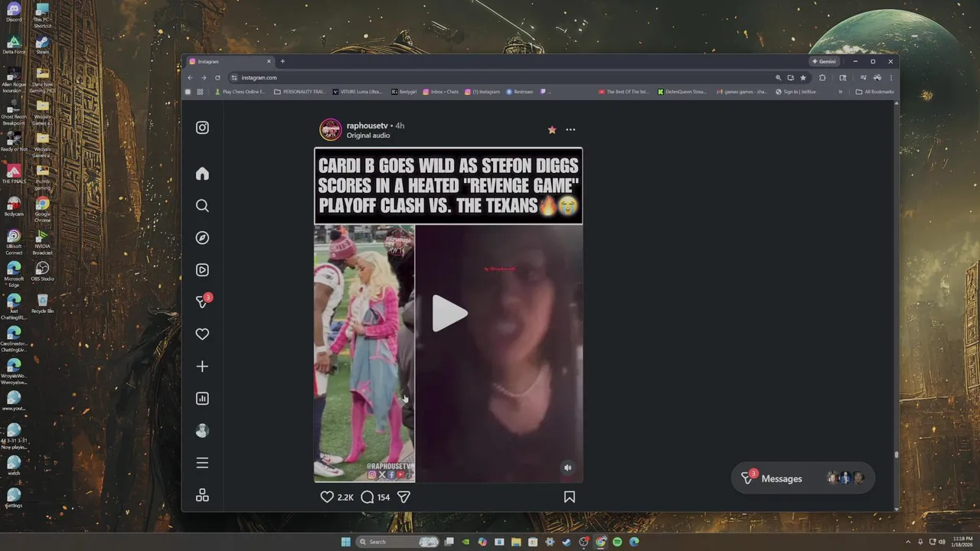Go back in Chrome
This screenshot has width=980, height=551.
(x=191, y=77)
